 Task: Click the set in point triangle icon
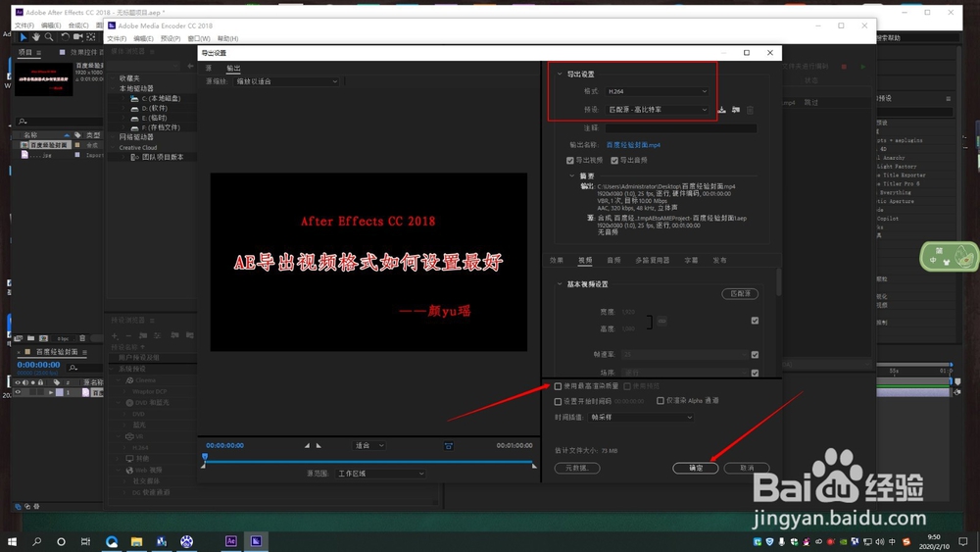pyautogui.click(x=307, y=446)
